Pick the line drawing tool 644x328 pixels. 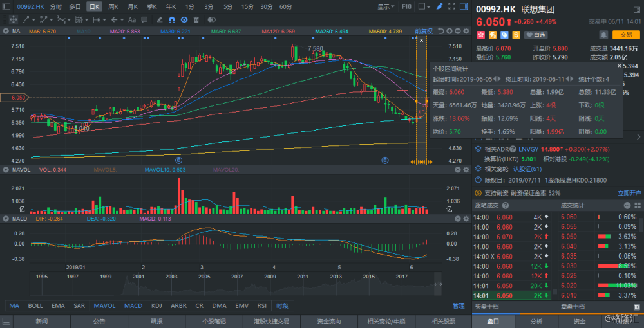click(26, 19)
